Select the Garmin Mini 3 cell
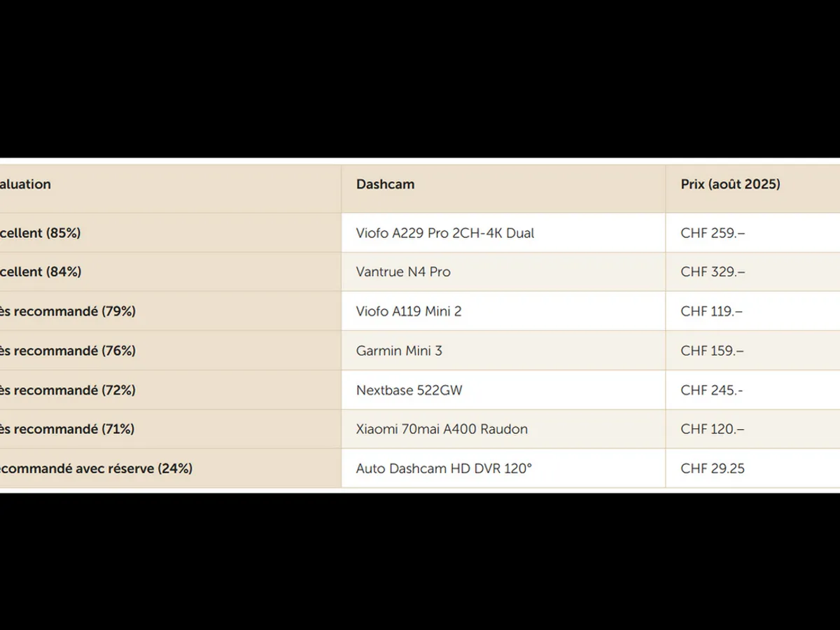 [x=399, y=351]
